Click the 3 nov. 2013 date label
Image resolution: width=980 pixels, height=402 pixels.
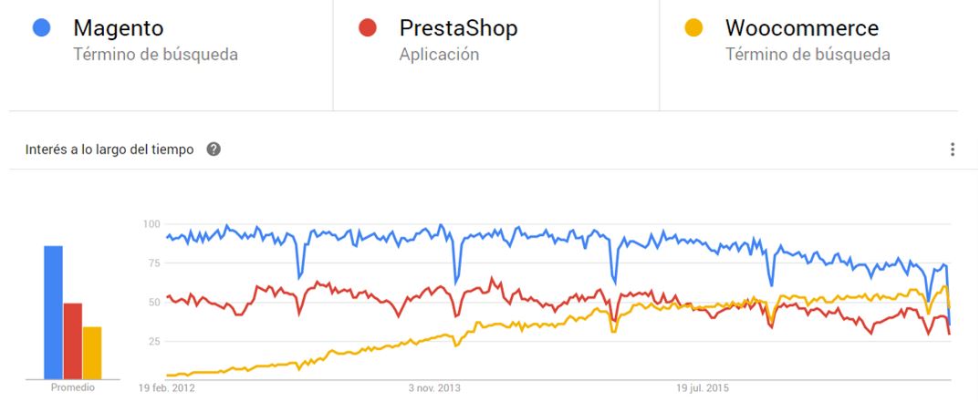(x=434, y=387)
